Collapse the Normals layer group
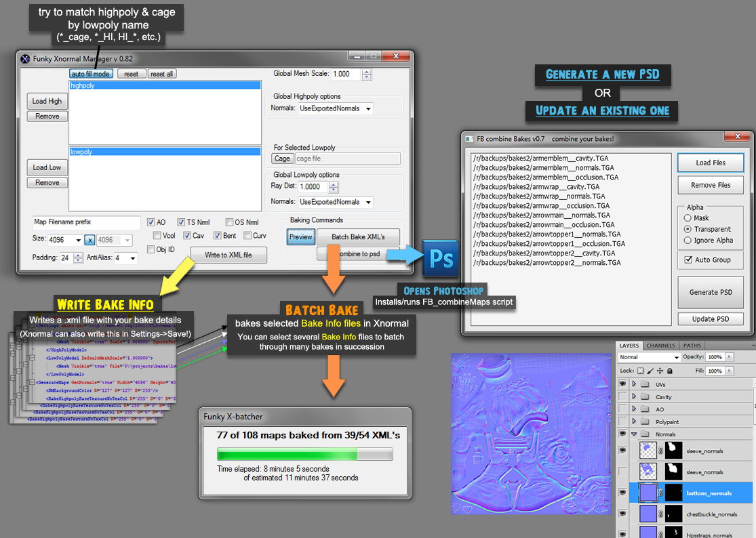756x538 pixels. click(x=634, y=434)
